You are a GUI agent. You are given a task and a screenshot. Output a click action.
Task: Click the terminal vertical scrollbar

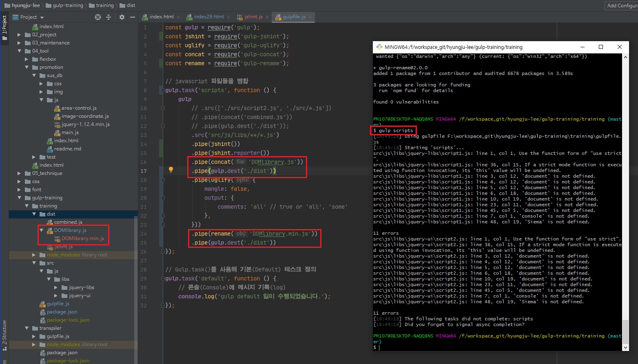tap(626, 332)
